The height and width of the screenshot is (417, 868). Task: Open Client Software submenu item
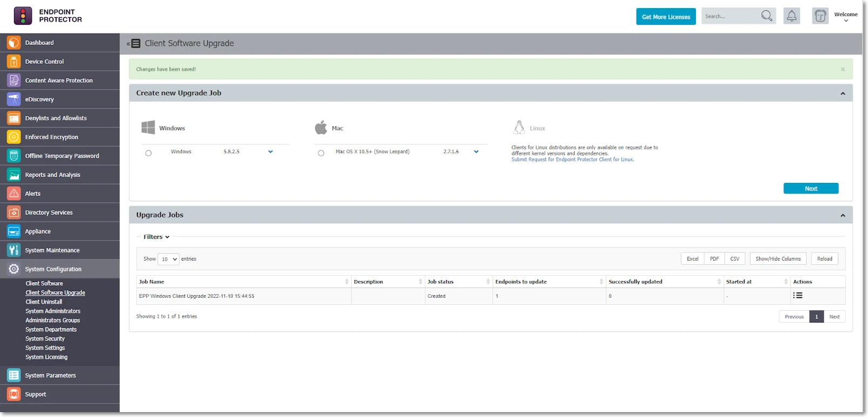click(x=44, y=283)
